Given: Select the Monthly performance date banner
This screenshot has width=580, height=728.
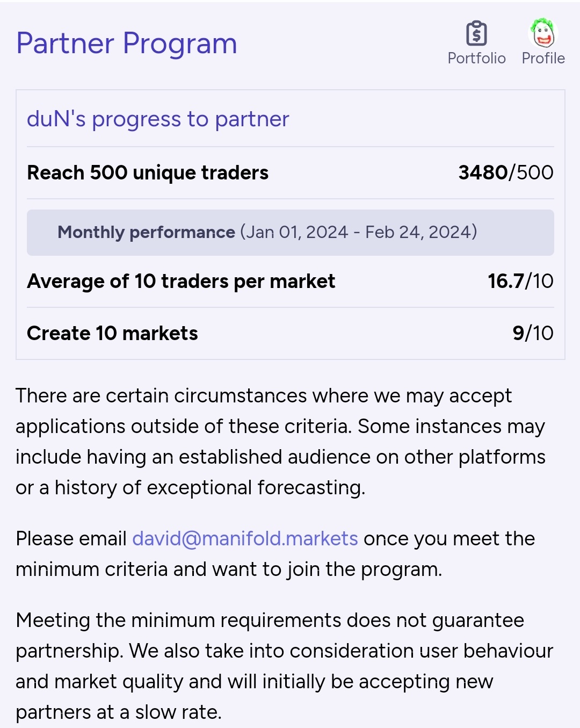Looking at the screenshot, I should click(x=291, y=233).
